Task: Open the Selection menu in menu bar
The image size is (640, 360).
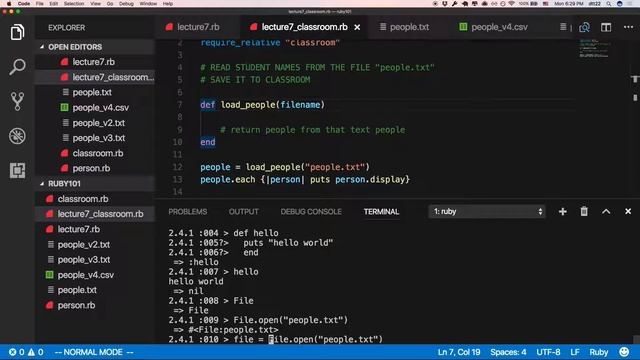Action: click(x=74, y=4)
